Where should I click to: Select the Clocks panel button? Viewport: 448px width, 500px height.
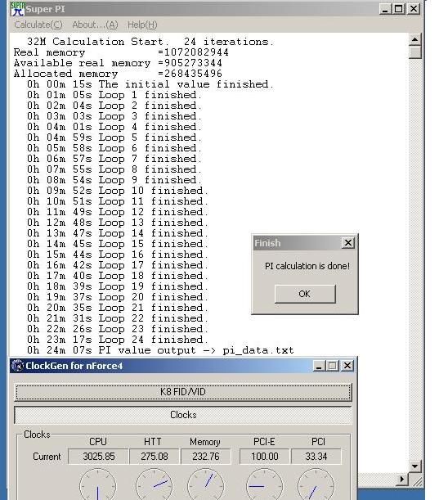click(x=183, y=415)
